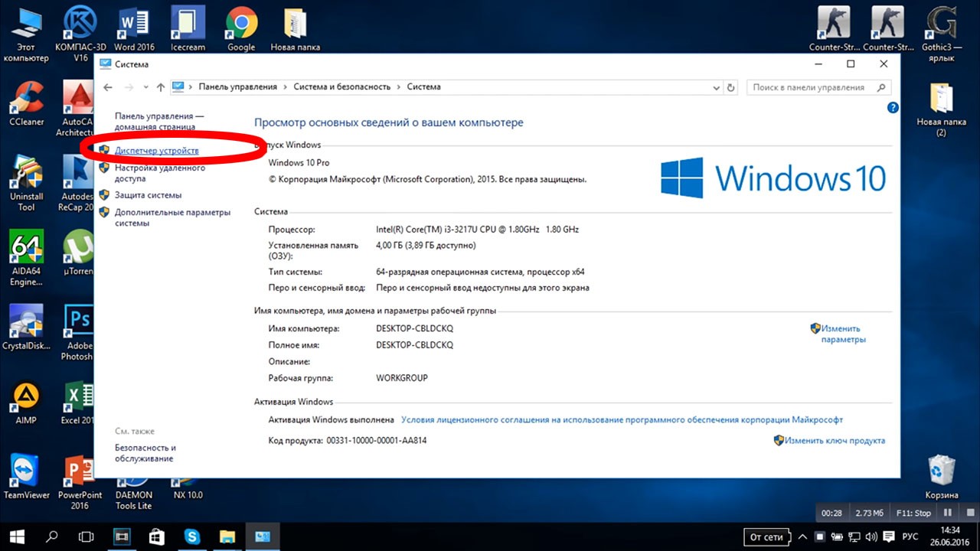980x551 pixels.
Task: Click the Up one level arrow
Action: click(x=160, y=87)
